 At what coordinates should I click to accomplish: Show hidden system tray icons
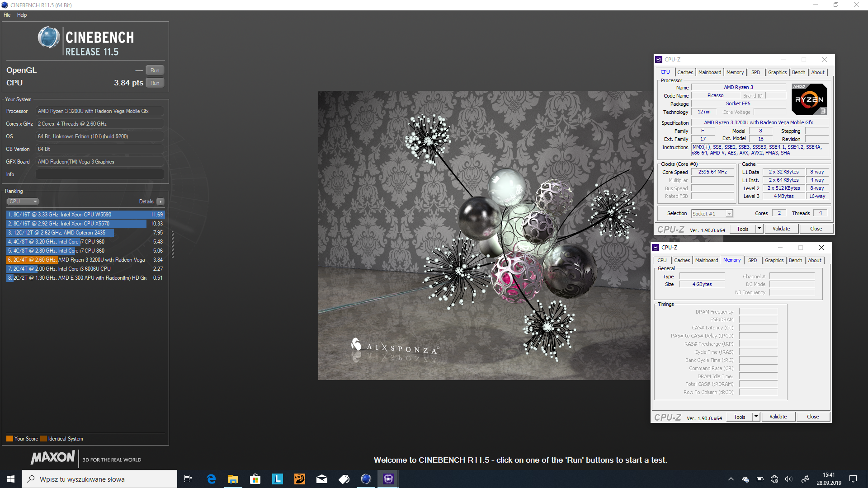[x=731, y=479]
